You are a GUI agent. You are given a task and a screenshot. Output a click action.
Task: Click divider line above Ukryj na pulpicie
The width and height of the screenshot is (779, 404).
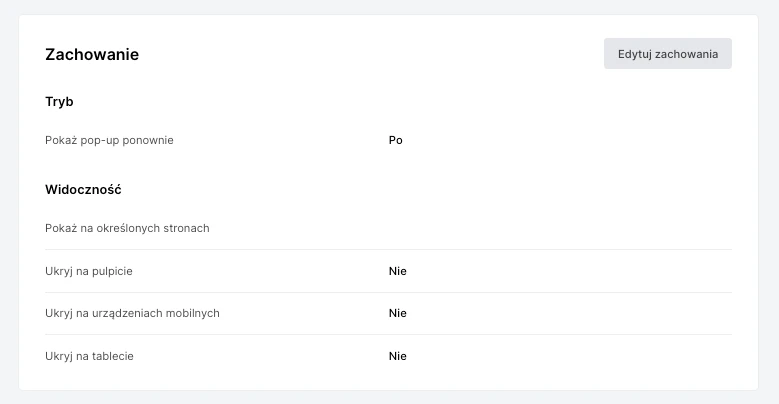click(x=388, y=249)
